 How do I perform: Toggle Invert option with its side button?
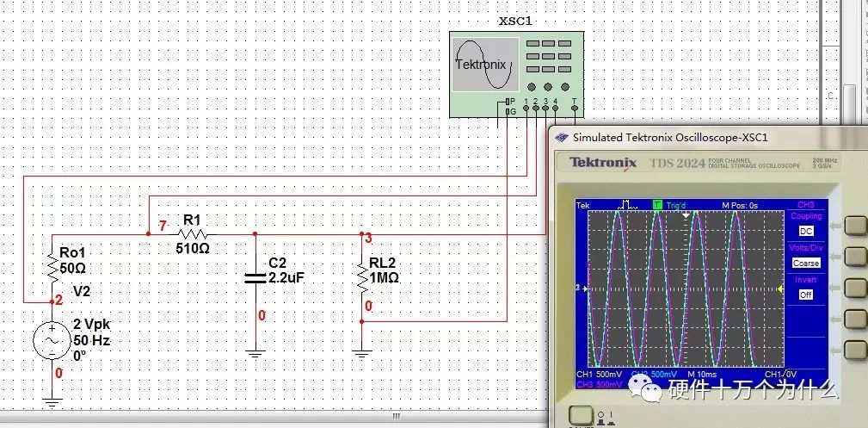pos(854,288)
